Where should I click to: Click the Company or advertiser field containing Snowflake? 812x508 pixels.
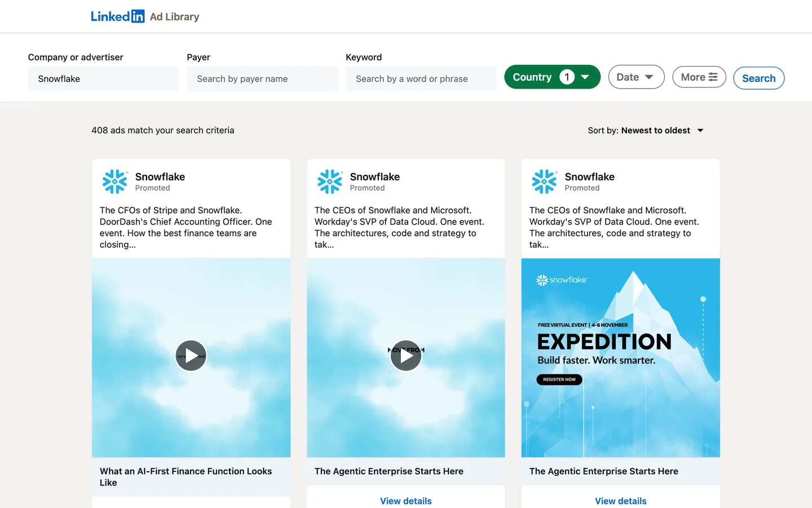click(103, 79)
